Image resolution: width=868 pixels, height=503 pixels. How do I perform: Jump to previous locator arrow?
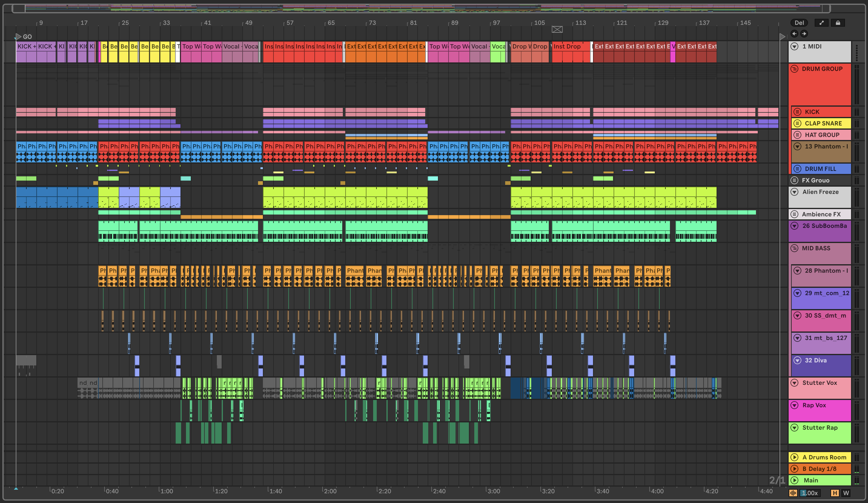794,33
